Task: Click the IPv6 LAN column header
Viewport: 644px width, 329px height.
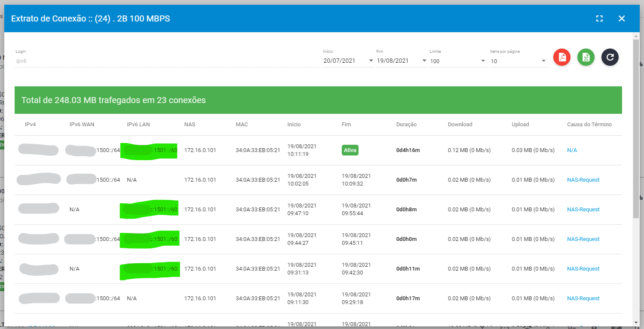Action: (x=138, y=125)
